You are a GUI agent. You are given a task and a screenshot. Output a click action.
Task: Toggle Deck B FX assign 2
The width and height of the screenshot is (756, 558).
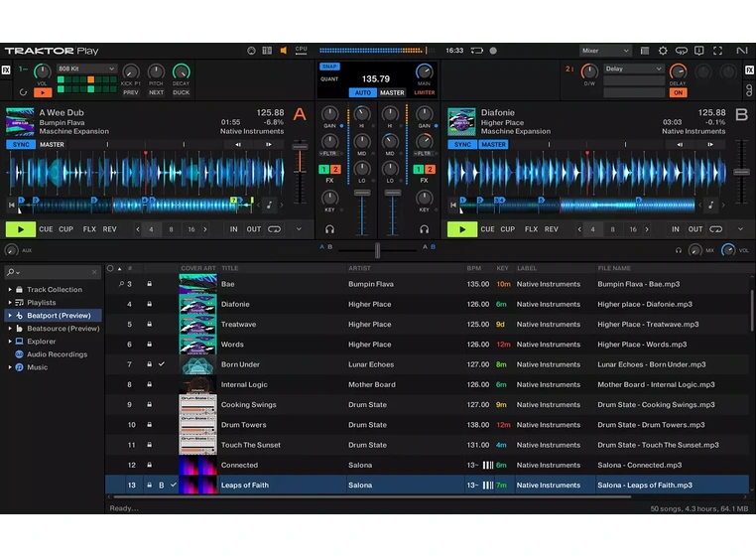[x=430, y=169]
